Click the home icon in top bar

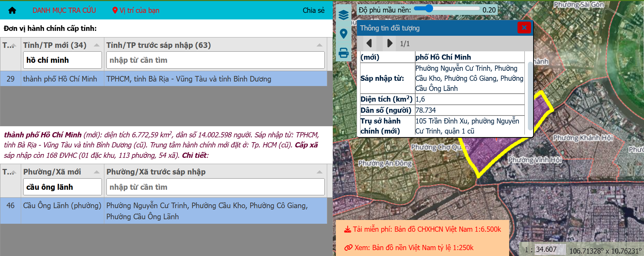(12, 10)
